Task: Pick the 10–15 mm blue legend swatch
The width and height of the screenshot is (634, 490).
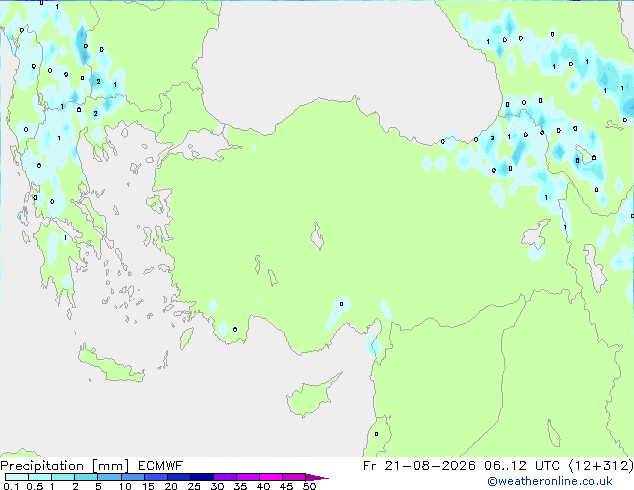Action: click(x=133, y=477)
